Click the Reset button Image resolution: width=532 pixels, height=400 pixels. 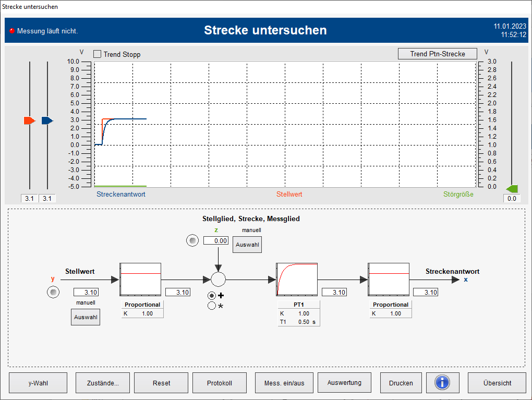(x=161, y=383)
